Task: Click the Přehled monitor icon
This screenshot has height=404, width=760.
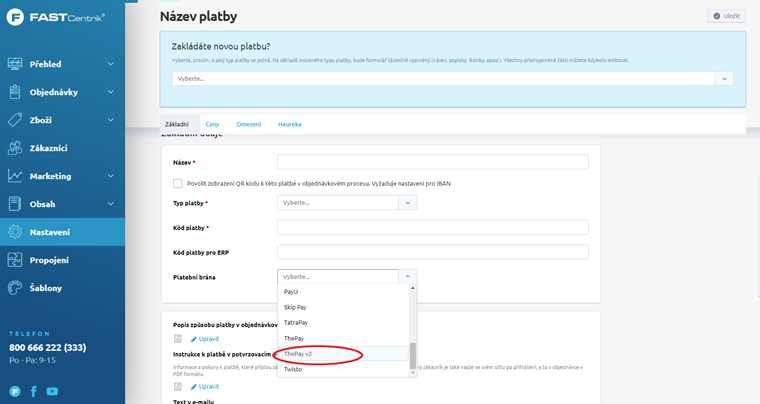Action: click(15, 64)
